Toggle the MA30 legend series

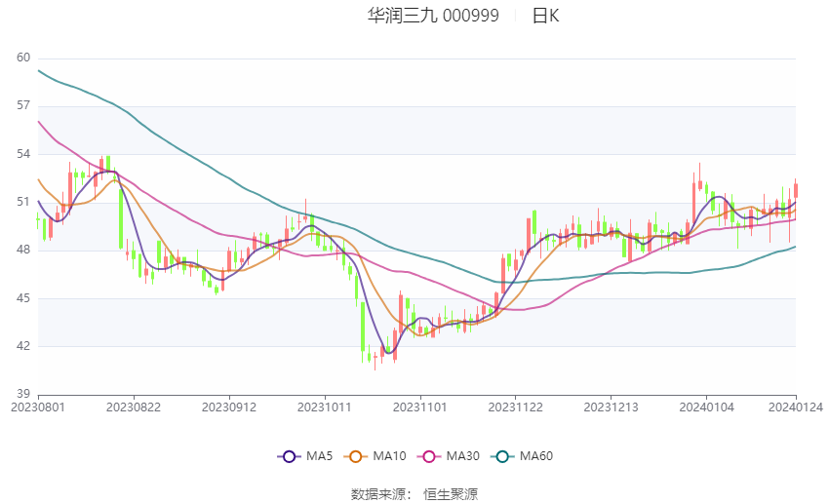[x=449, y=456]
